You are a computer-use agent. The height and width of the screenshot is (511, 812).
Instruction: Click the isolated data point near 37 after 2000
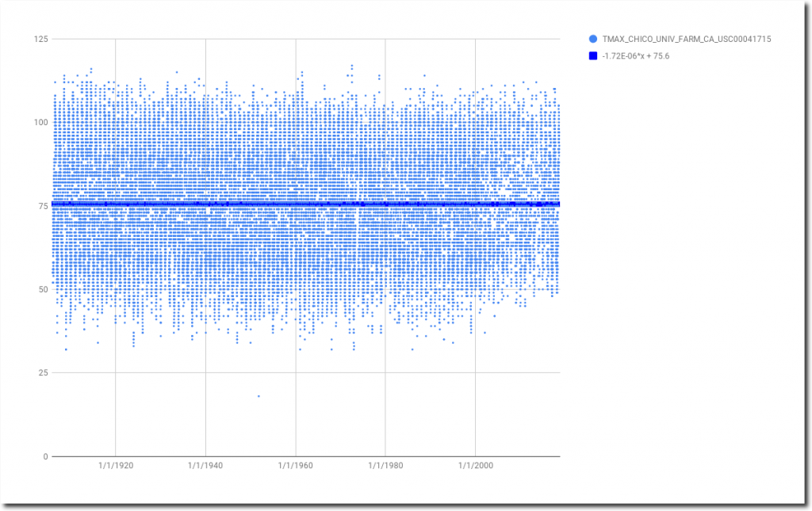pos(485,332)
